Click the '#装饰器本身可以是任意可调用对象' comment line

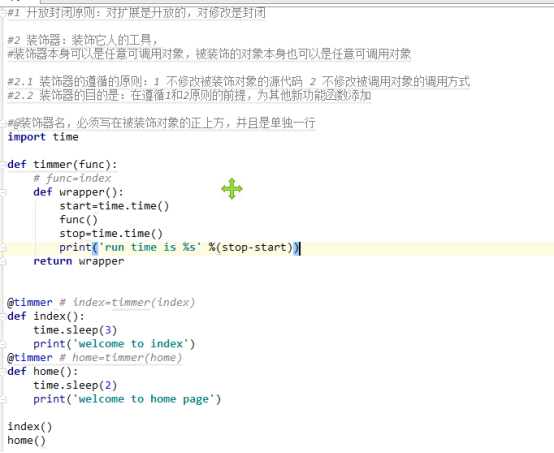coord(209,54)
